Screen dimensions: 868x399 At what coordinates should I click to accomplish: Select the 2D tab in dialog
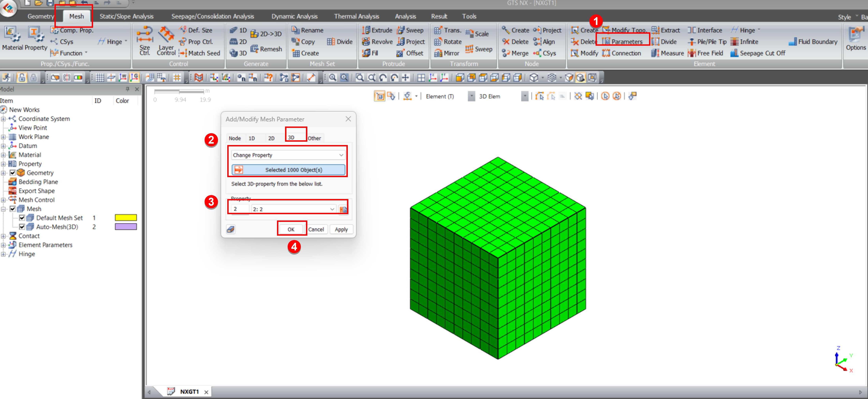coord(271,138)
